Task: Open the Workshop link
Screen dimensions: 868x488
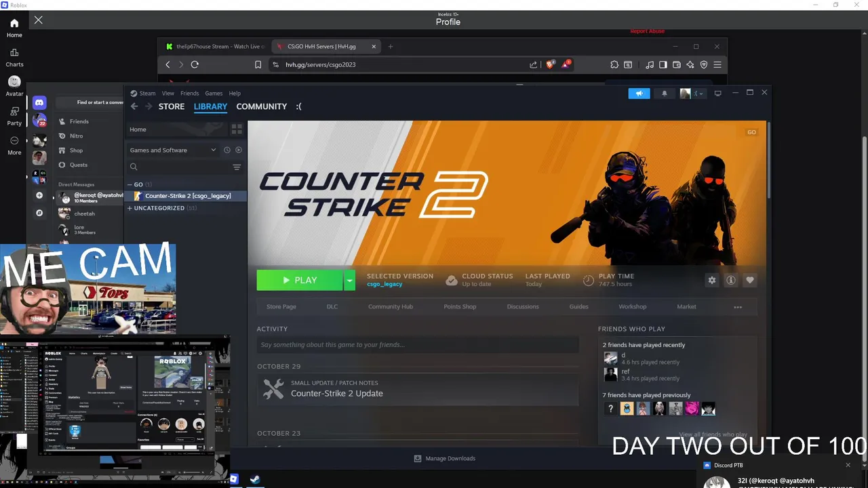Action: 633,306
